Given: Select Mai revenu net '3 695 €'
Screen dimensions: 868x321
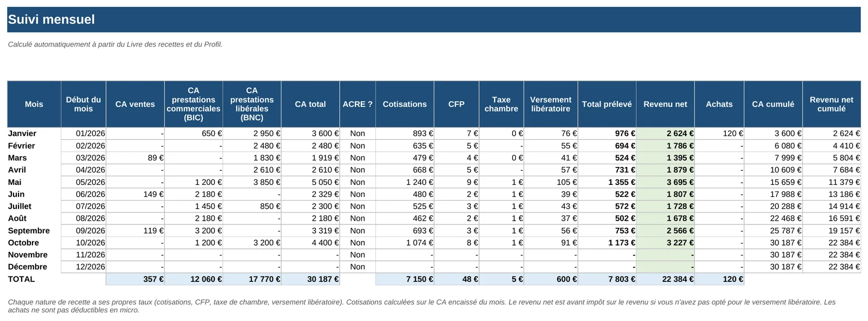Looking at the screenshot, I should click(665, 182).
